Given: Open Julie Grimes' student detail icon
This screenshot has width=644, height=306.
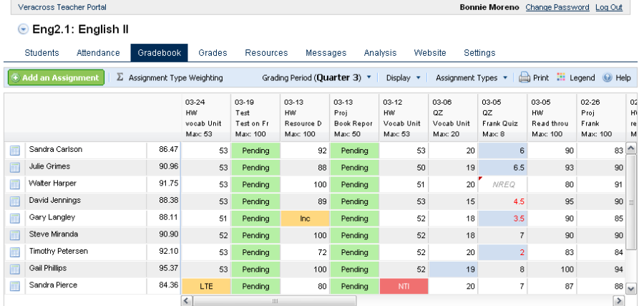Looking at the screenshot, I should coord(15,168).
